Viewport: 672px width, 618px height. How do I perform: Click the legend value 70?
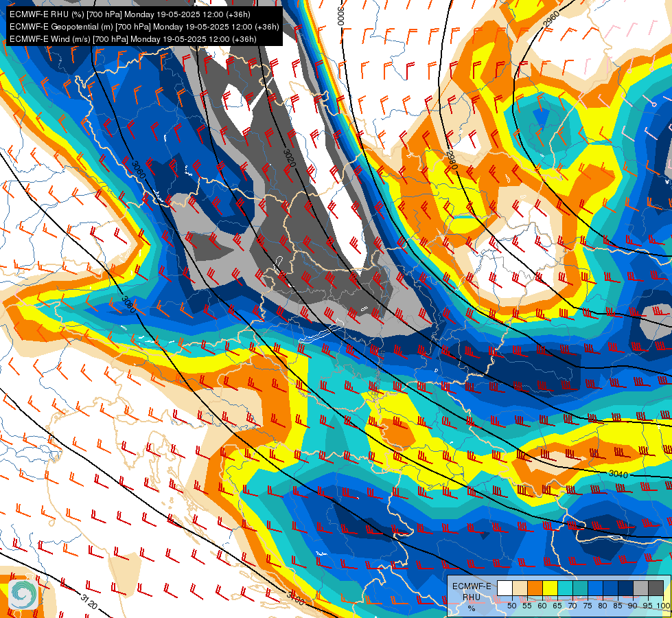coord(572,606)
